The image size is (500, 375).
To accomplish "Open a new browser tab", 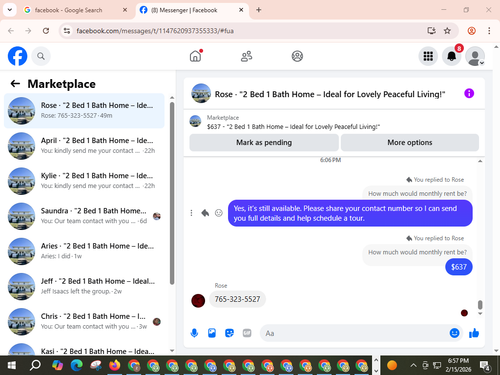I will point(259,10).
